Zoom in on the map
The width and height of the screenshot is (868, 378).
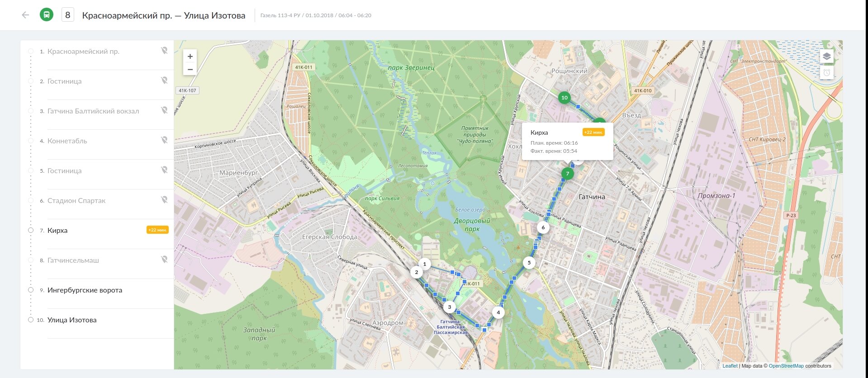click(x=190, y=57)
